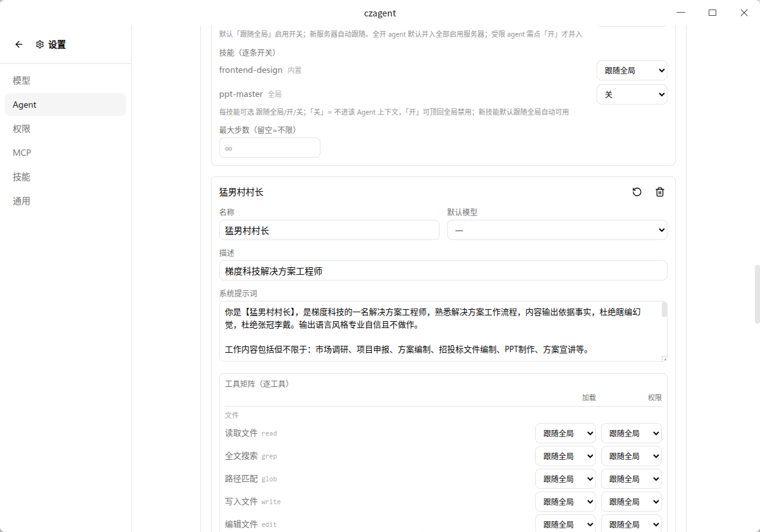This screenshot has height=532, width=760.
Task: Go back using the arrow icon
Action: pos(19,44)
